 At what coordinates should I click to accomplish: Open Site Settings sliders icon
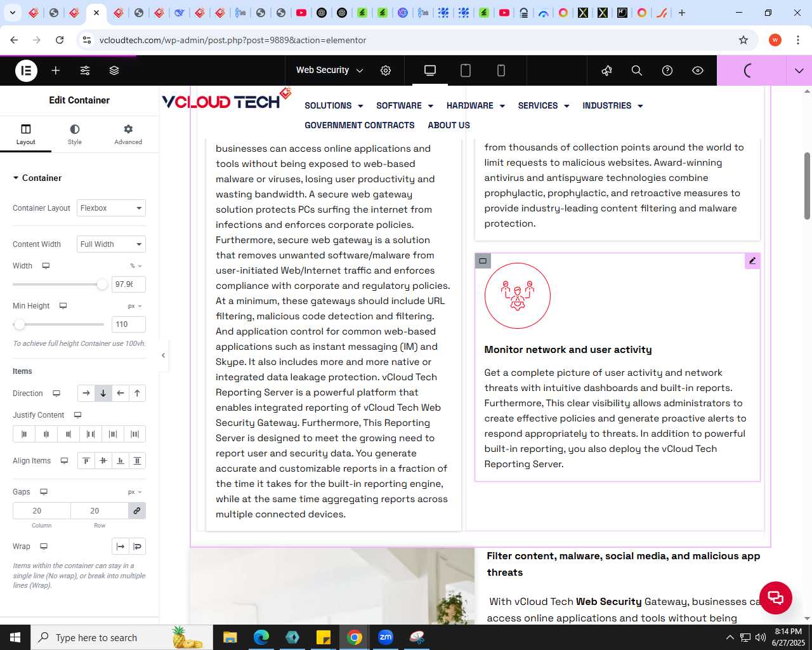click(85, 70)
